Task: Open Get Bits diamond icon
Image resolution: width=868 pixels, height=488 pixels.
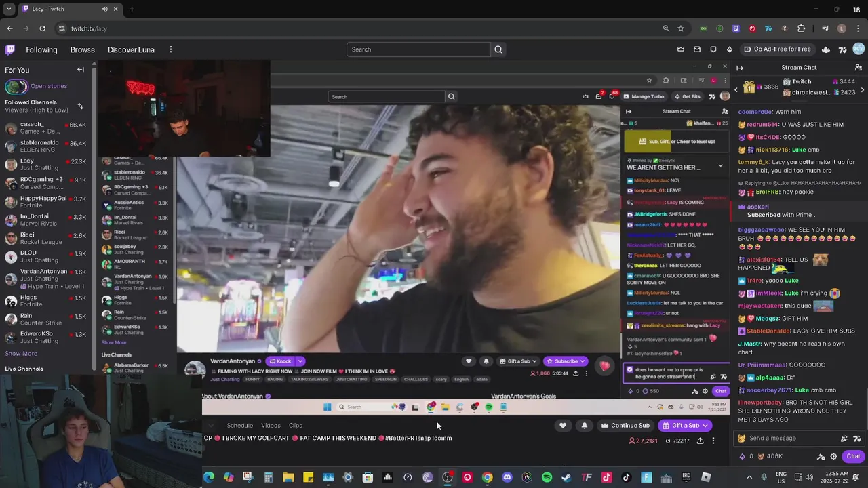Action: [730, 49]
